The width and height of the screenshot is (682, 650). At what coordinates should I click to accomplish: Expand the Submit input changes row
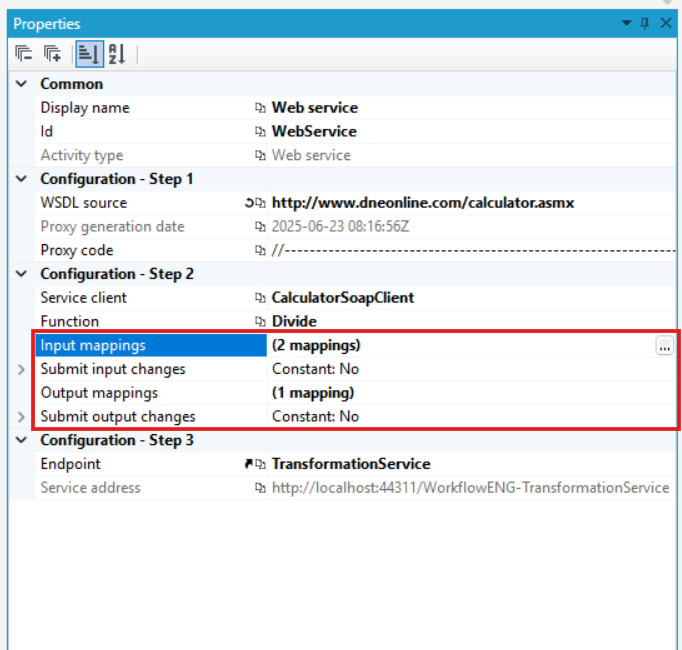pyautogui.click(x=21, y=369)
